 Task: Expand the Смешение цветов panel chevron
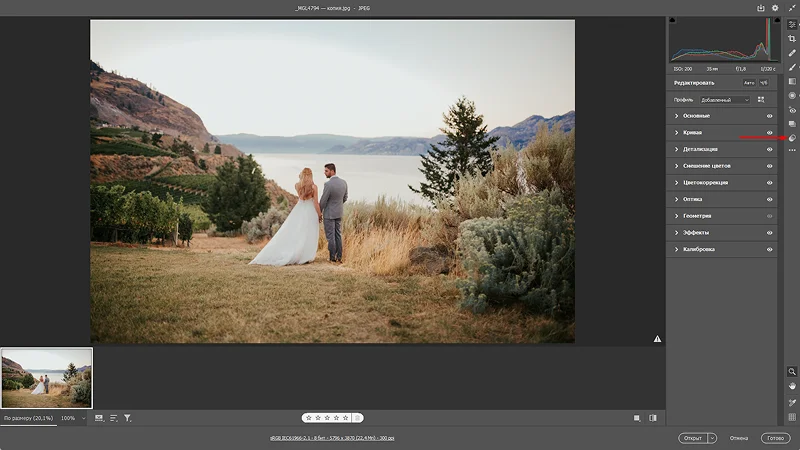[677, 166]
